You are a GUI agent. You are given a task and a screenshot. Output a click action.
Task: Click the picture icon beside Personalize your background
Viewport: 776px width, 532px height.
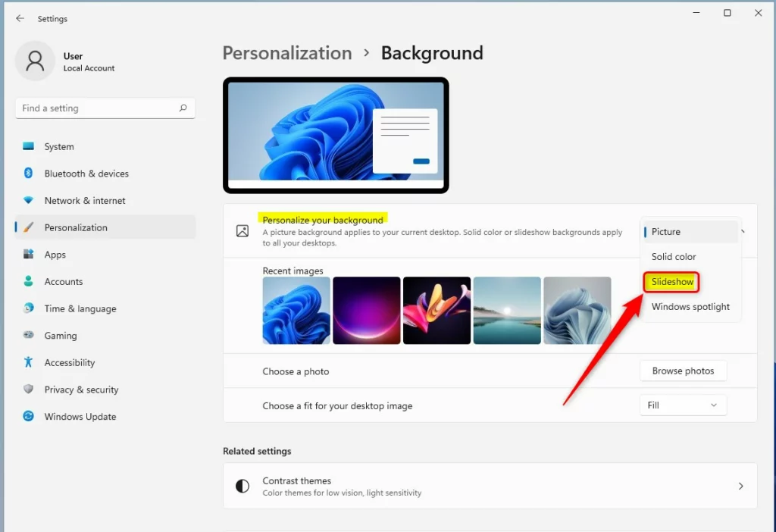tap(242, 231)
